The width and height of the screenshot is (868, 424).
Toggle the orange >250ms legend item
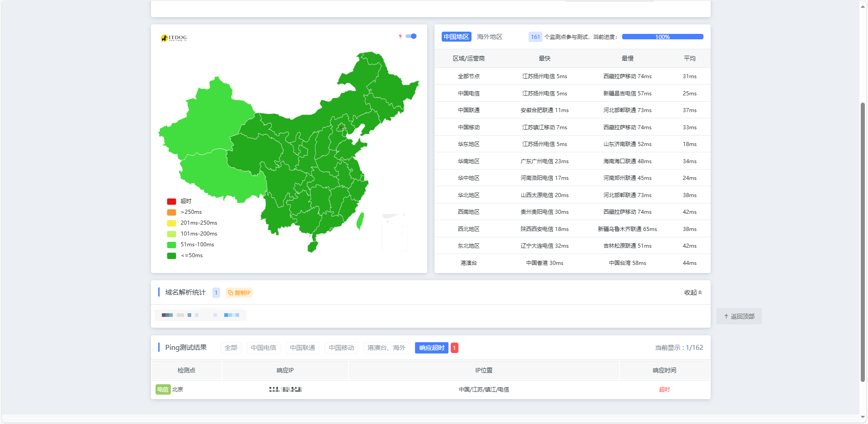click(x=184, y=212)
